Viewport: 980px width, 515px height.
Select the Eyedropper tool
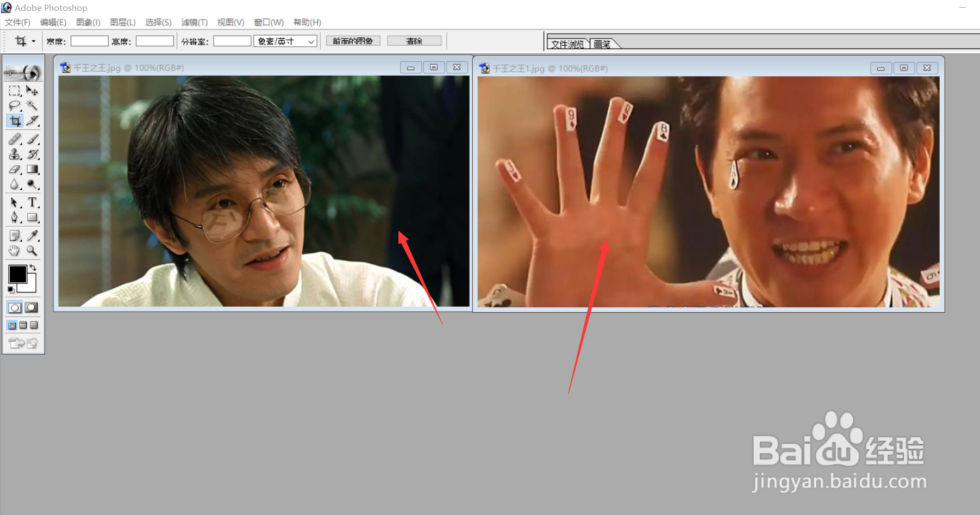click(x=32, y=235)
